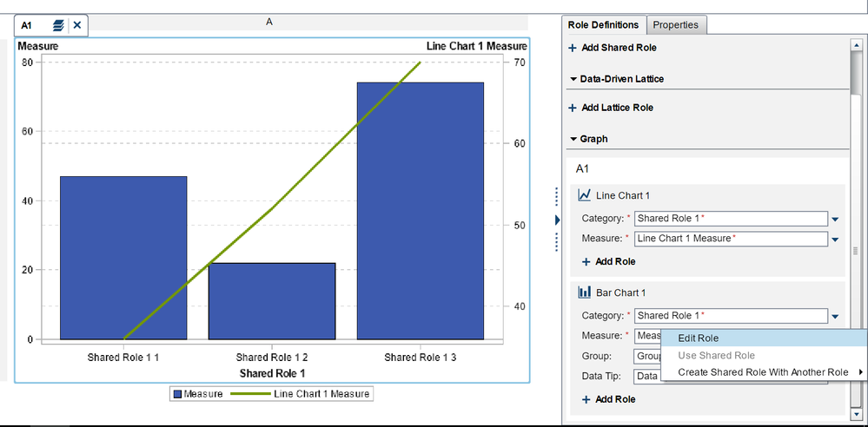868x427 pixels.
Task: Click the A1 cell layers icon
Action: pyautogui.click(x=59, y=25)
